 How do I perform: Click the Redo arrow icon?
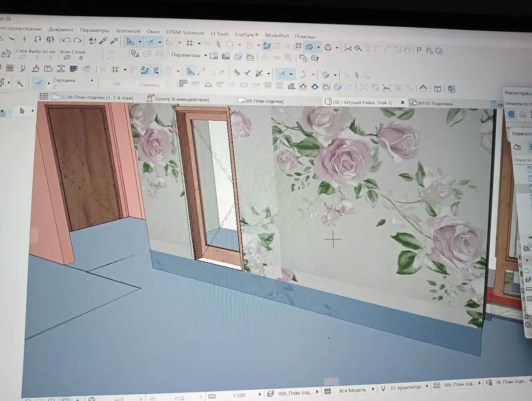(78, 40)
